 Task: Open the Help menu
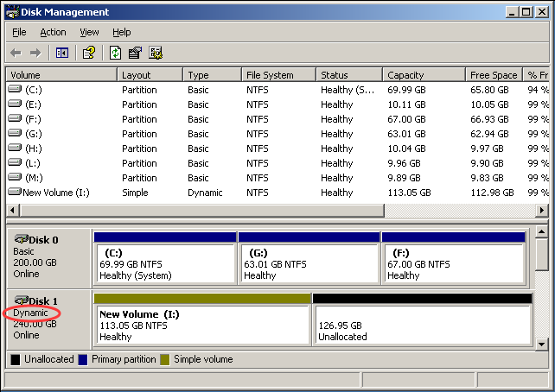coord(122,32)
